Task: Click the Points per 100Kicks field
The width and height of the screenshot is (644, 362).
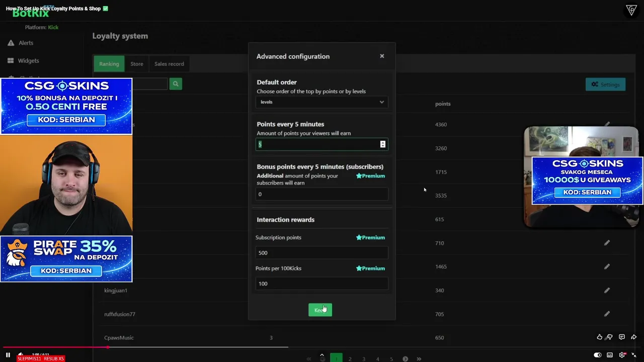Action: click(x=321, y=284)
